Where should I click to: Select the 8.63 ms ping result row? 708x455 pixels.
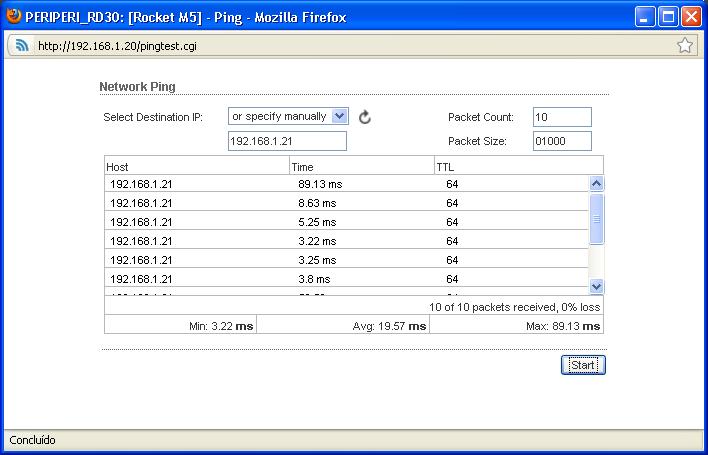[x=346, y=203]
